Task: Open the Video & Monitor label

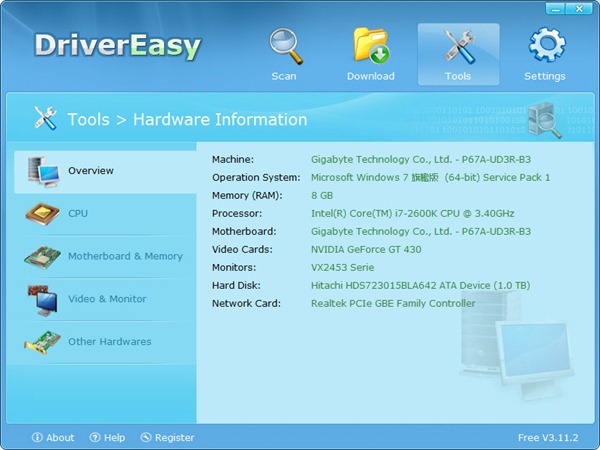Action: [x=107, y=299]
